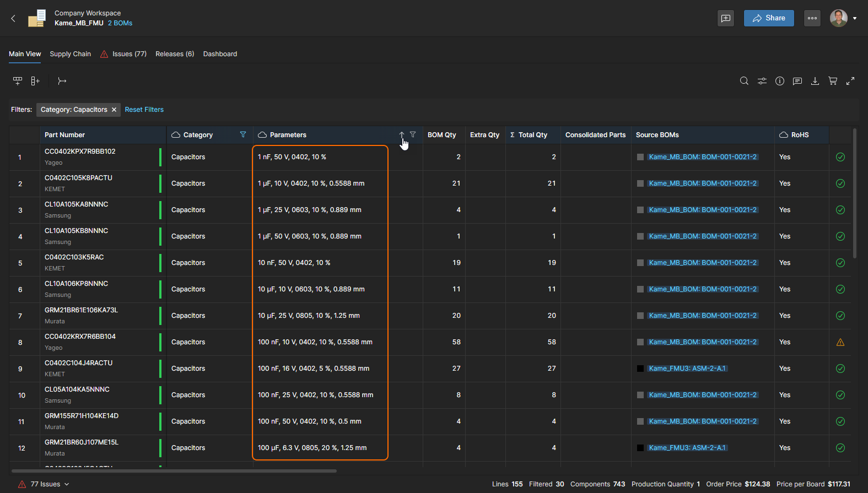Click the add column icon
Image resolution: width=868 pixels, height=493 pixels.
coord(35,81)
